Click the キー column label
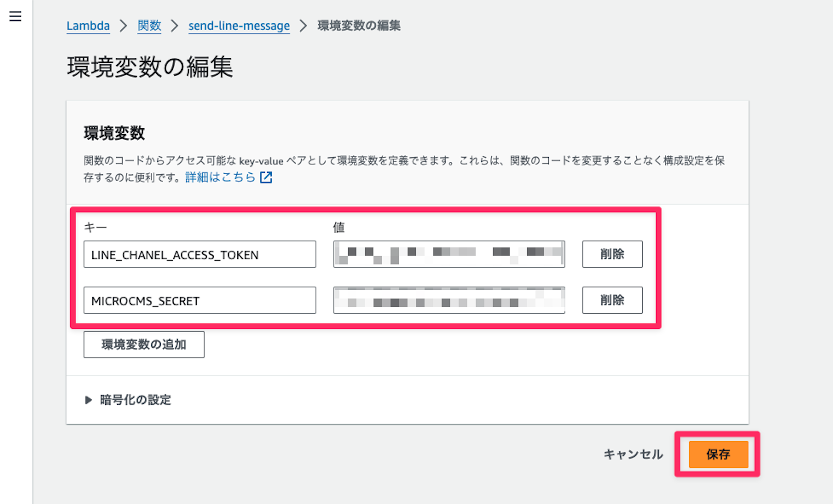The width and height of the screenshot is (833, 504). coord(95,228)
